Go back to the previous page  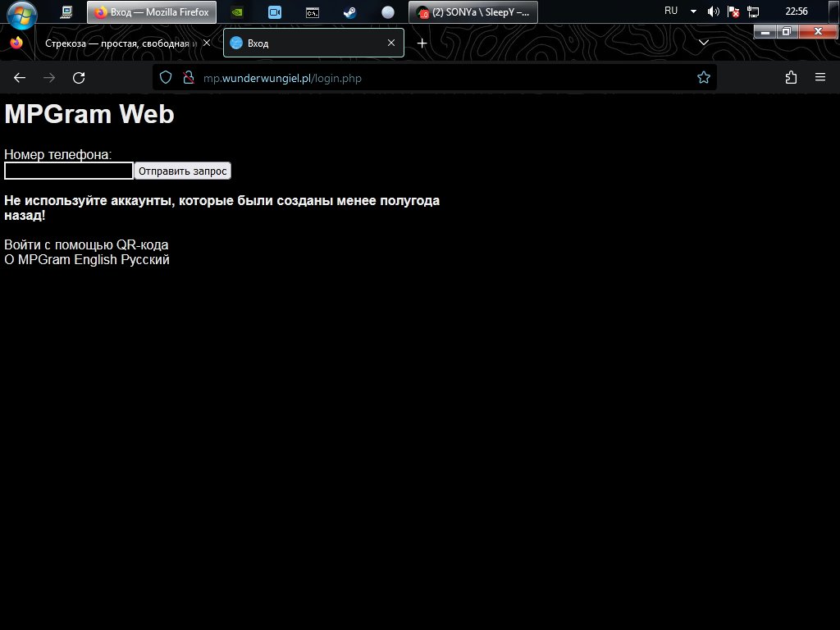pos(20,78)
